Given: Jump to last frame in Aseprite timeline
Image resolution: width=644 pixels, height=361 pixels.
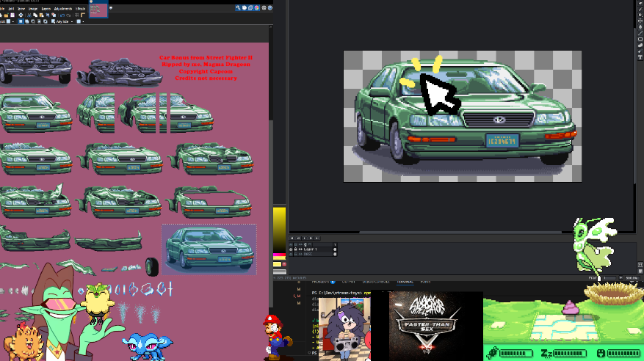Looking at the screenshot, I should [317, 238].
